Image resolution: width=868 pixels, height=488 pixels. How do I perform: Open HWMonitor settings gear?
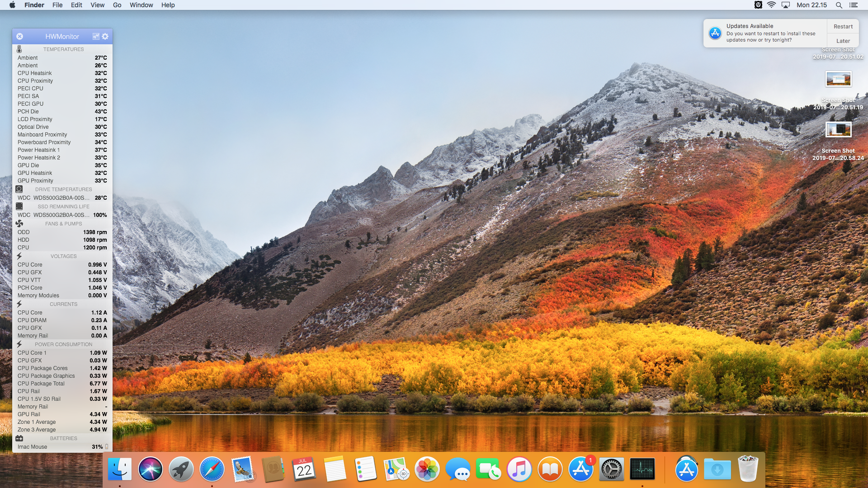click(x=105, y=36)
